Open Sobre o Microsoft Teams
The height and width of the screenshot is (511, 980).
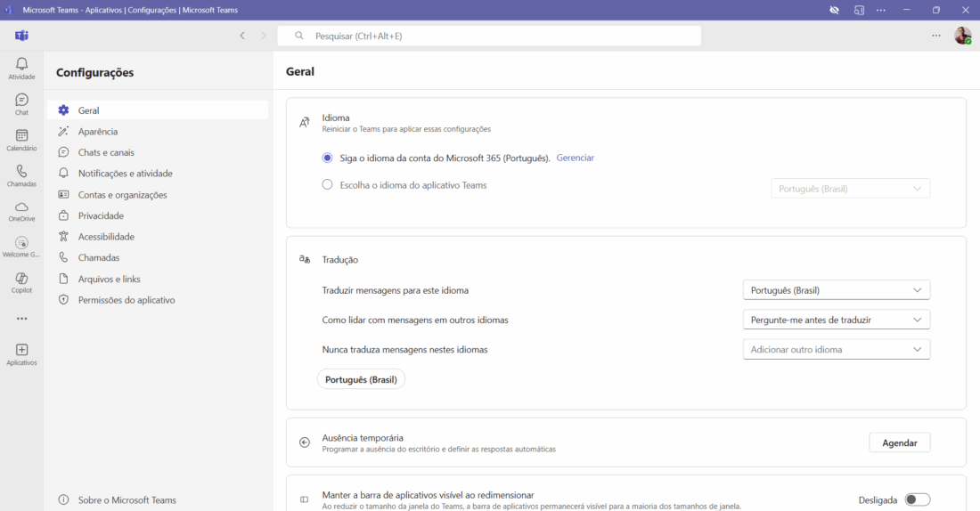point(127,499)
